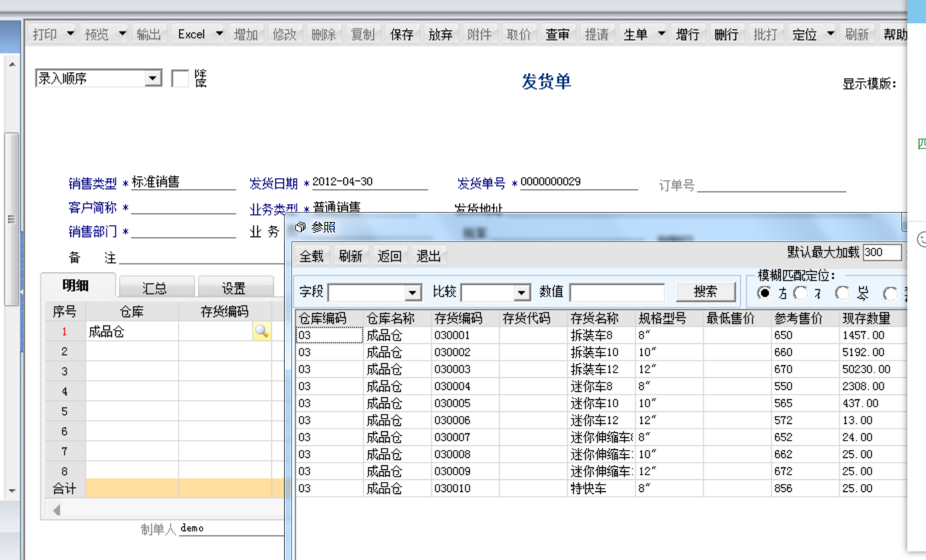Screen dimensions: 926x560
Task: Click the 数值 search input field
Action: 617,293
